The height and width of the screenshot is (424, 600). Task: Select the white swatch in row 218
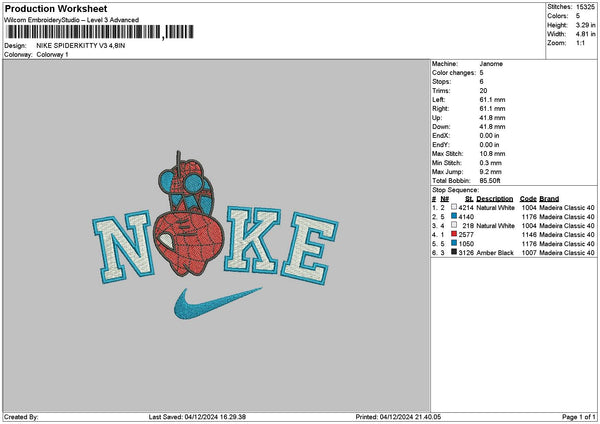tap(454, 225)
